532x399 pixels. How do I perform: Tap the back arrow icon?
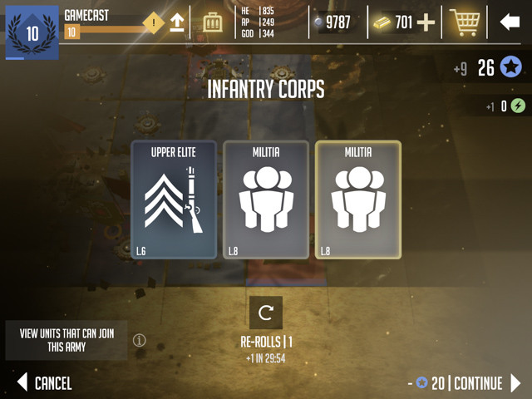(x=510, y=22)
